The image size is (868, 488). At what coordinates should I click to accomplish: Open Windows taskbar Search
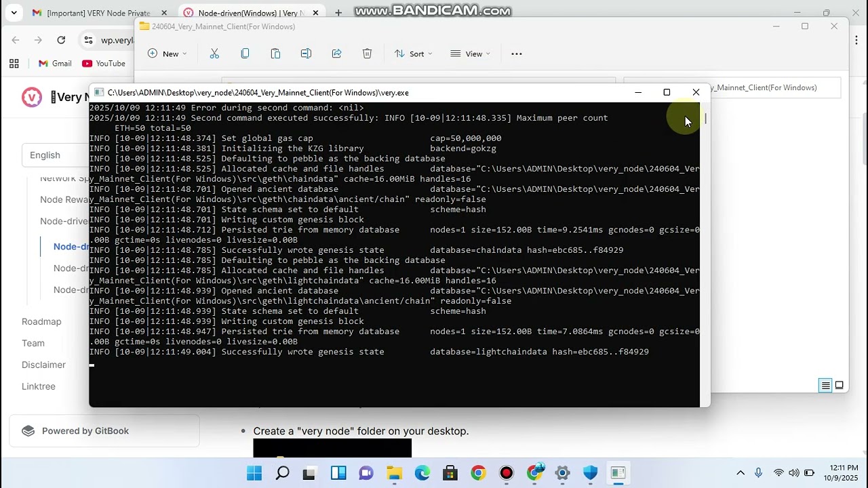tap(282, 473)
